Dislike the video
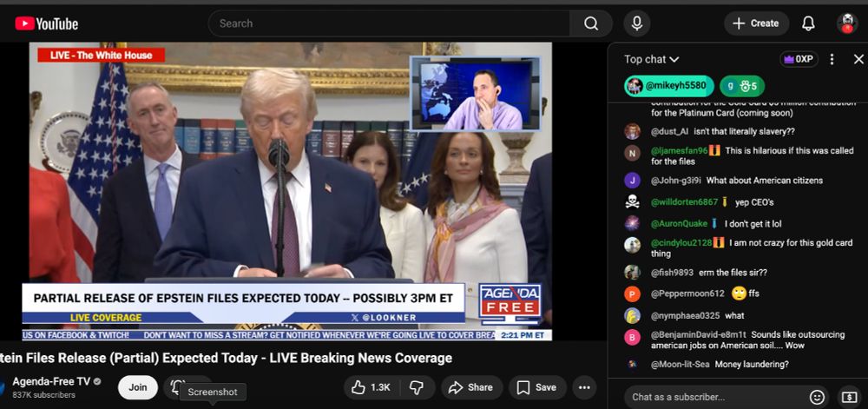 [417, 387]
